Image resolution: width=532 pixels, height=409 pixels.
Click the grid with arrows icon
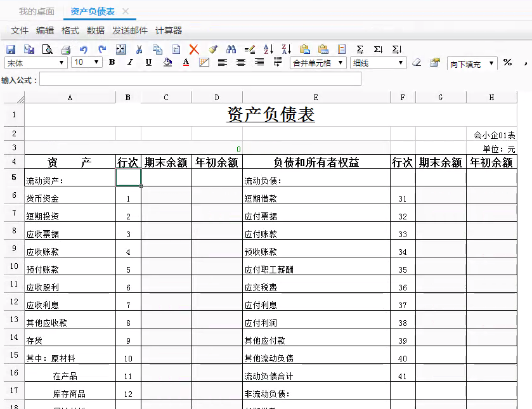(120, 49)
